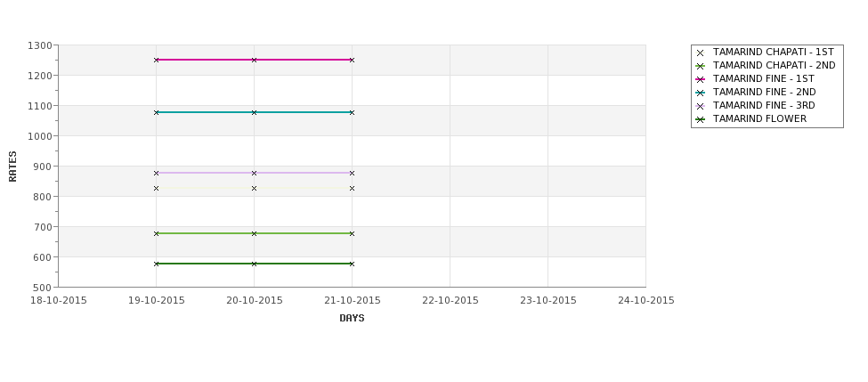This screenshot has width=868, height=382.
Task: Click the TAMARIND FINE - 3RD legend marker
Action: coord(700,106)
